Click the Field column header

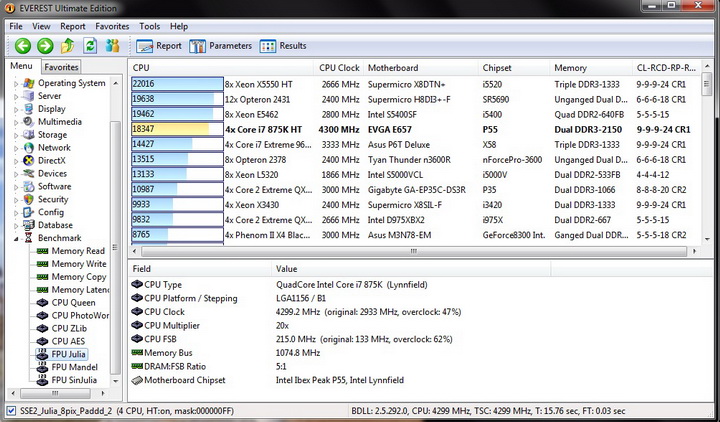pos(200,269)
